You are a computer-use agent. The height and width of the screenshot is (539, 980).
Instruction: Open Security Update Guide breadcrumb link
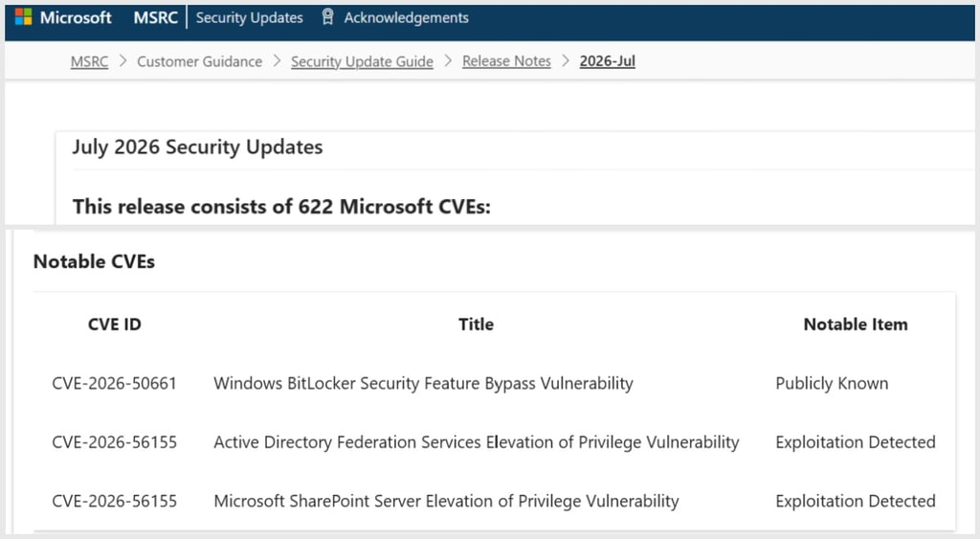click(x=362, y=61)
